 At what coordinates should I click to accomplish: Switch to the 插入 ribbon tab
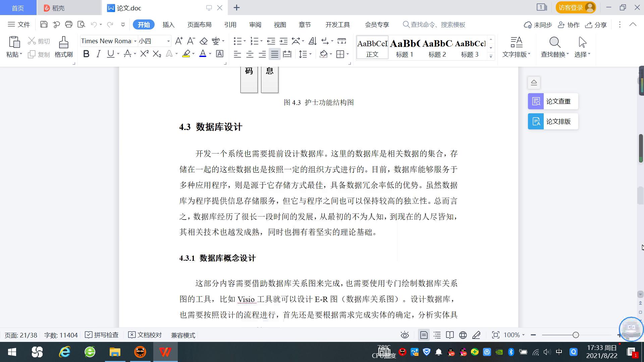pos(168,24)
